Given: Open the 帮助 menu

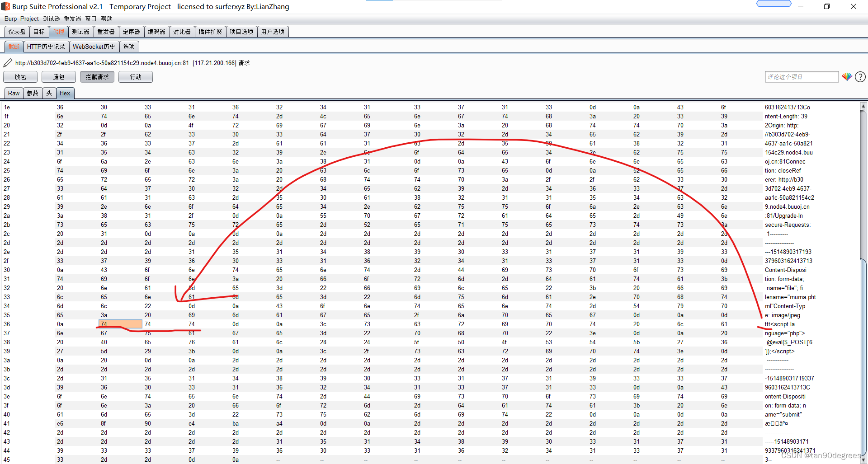Looking at the screenshot, I should pos(107,19).
